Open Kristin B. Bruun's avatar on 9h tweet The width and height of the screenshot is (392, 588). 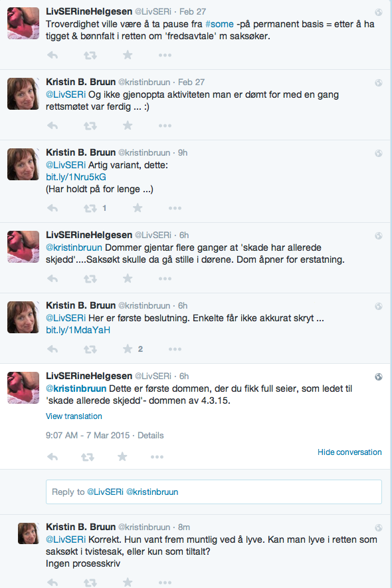[x=23, y=164]
